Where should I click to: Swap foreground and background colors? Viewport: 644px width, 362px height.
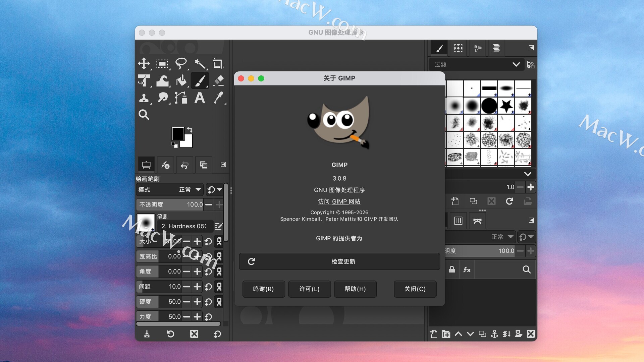190,129
